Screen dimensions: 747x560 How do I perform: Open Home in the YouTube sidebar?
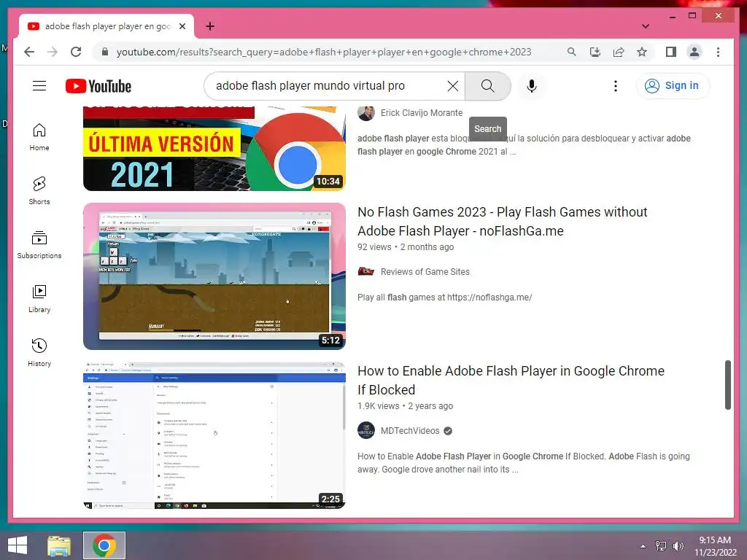39,137
